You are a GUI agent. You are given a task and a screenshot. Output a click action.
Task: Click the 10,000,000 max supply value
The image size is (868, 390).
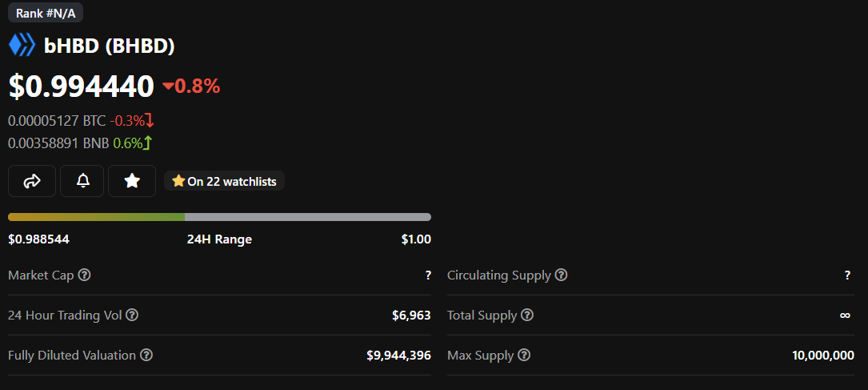[823, 356]
